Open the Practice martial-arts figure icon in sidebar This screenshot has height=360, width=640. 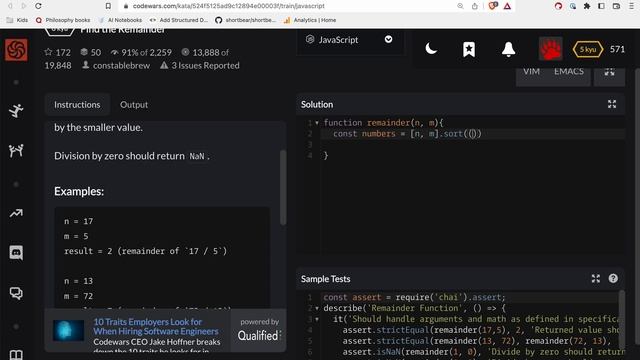[x=16, y=111]
